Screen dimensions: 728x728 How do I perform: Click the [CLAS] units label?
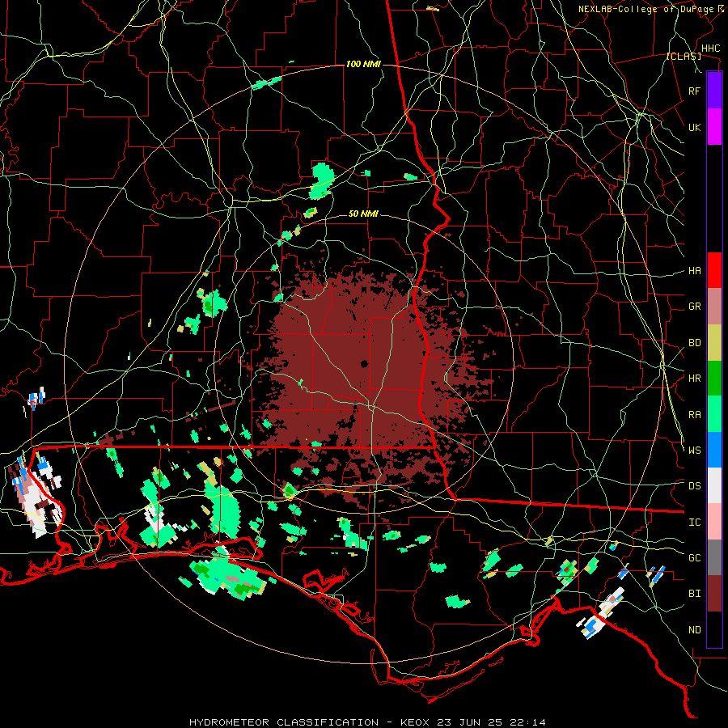tap(684, 56)
